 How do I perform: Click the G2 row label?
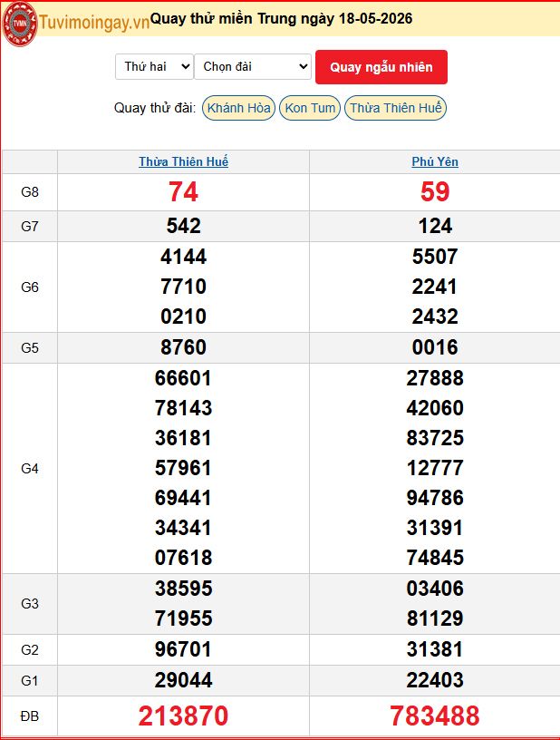click(30, 650)
